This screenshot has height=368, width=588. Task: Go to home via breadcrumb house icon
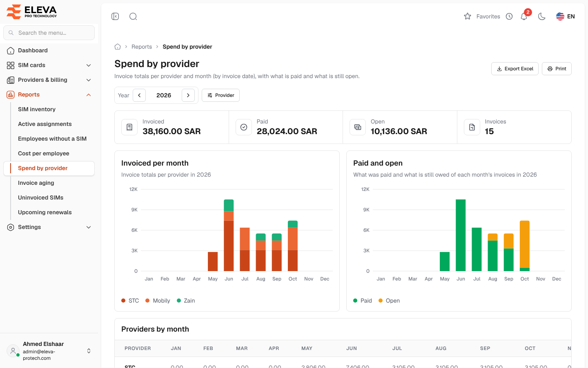pos(118,47)
